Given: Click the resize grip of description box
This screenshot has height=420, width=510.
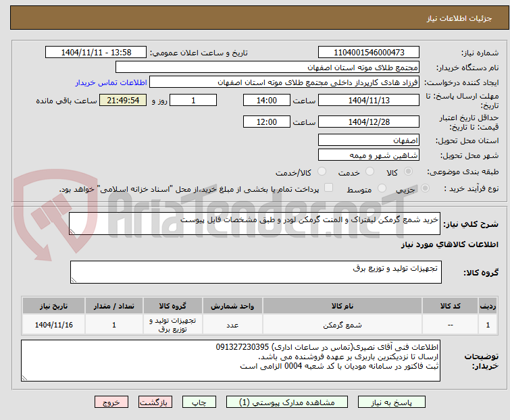Looking at the screenshot, I should pos(72,231).
